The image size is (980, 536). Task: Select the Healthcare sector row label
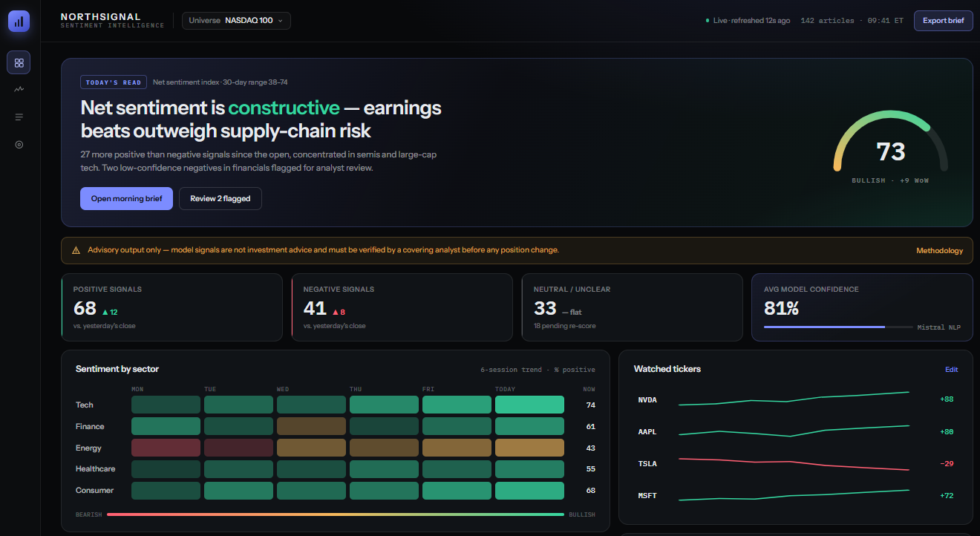[95, 469]
